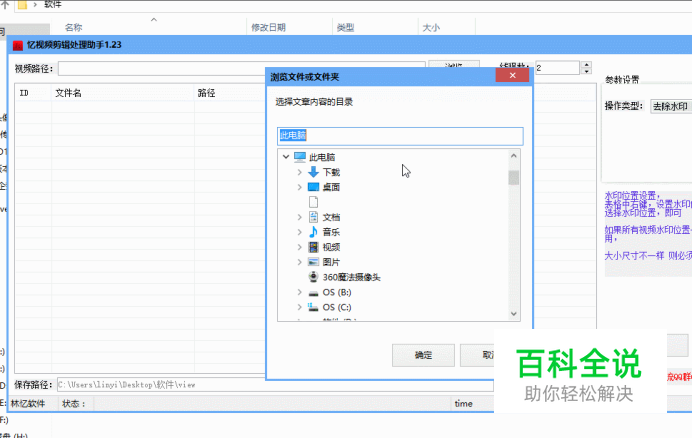Sort Explorer by 修改日期 column
Image resolution: width=692 pixels, height=438 pixels.
click(268, 27)
